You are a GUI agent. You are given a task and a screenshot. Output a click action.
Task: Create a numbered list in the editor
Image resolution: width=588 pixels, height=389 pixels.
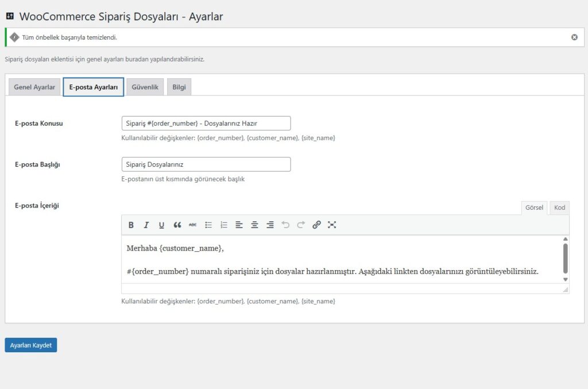[223, 225]
